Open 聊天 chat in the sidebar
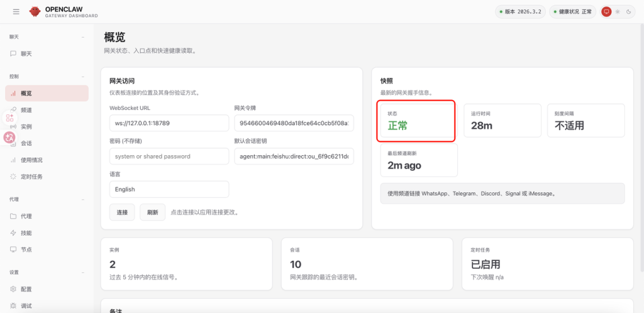This screenshot has width=644, height=313. pyautogui.click(x=26, y=54)
